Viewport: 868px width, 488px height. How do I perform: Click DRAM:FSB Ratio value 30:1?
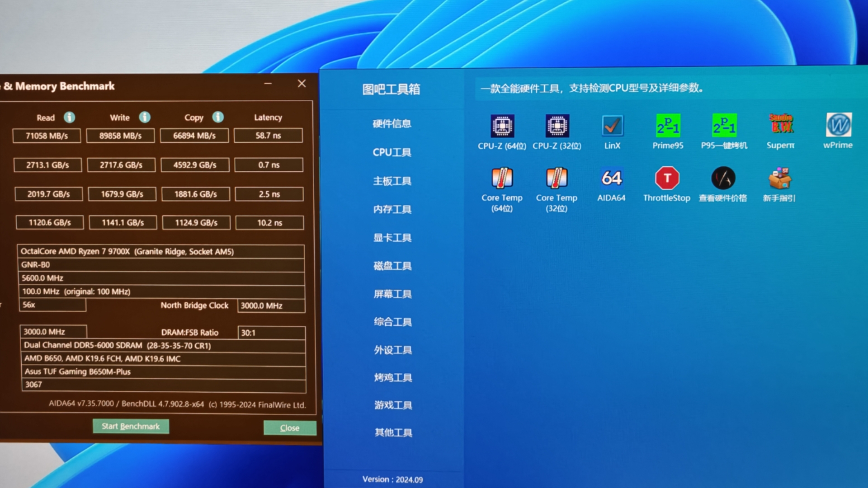272,333
